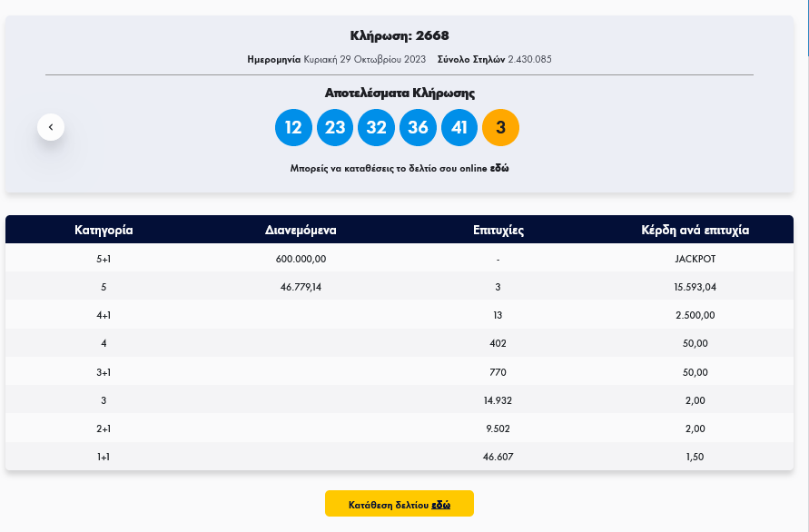Click the previous draw arrow button
The image size is (809, 532).
(x=51, y=127)
